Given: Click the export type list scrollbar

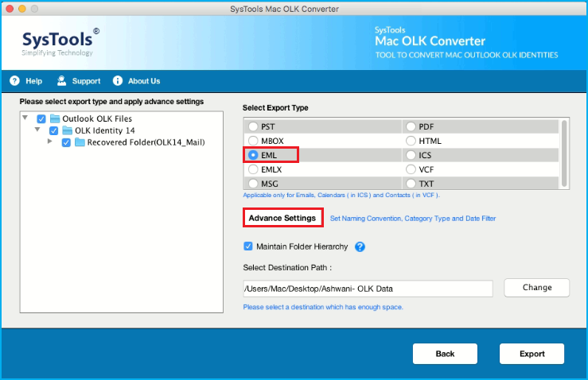Looking at the screenshot, I should [x=564, y=153].
